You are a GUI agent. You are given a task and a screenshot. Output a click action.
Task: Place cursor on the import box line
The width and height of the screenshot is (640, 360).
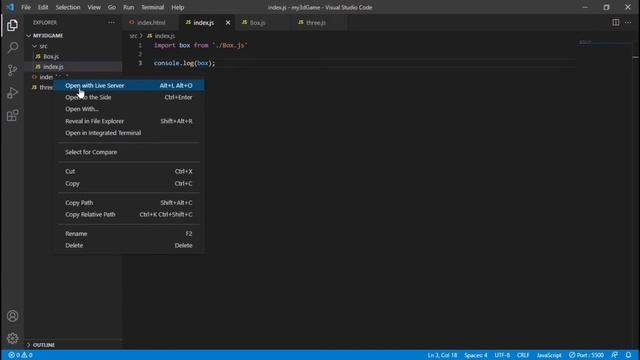coord(200,45)
